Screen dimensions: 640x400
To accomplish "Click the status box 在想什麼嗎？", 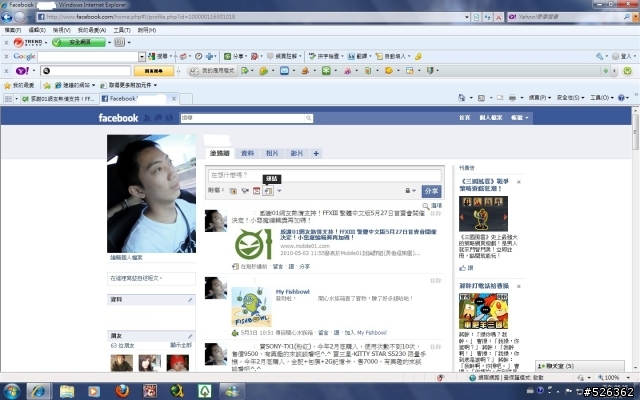I will coord(325,175).
